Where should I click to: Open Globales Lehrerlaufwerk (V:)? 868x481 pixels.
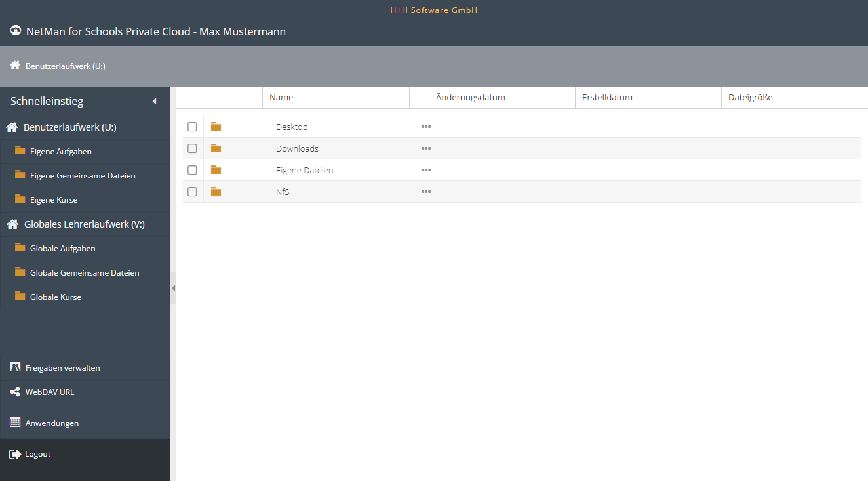pyautogui.click(x=85, y=224)
